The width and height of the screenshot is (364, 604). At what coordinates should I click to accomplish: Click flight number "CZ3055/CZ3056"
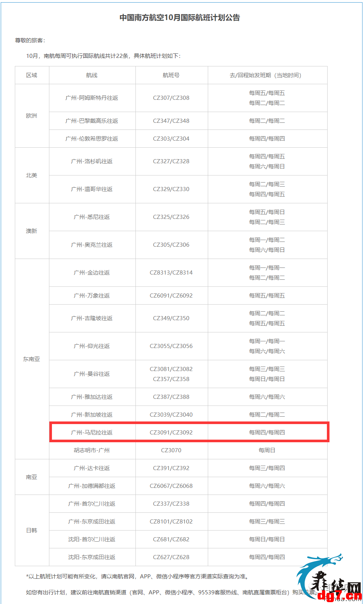tap(171, 346)
